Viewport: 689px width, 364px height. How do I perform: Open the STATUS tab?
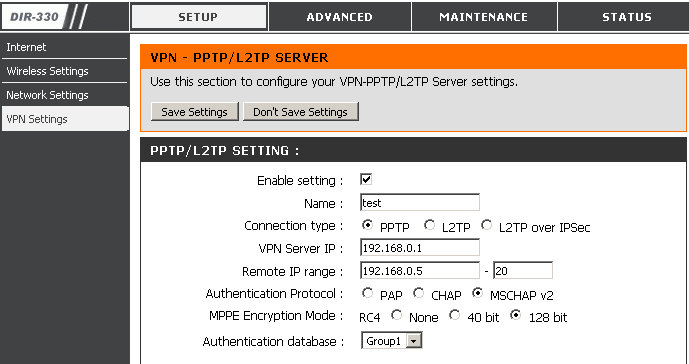(x=624, y=17)
